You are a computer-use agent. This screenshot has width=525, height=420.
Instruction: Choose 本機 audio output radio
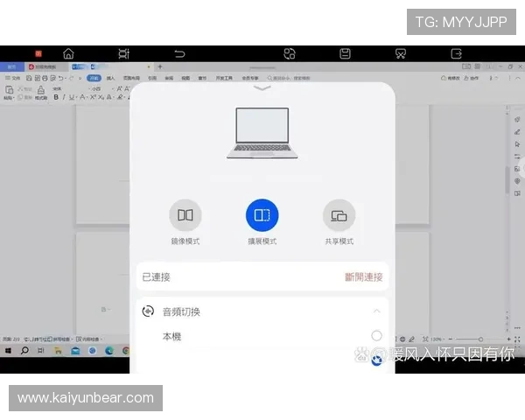(376, 336)
